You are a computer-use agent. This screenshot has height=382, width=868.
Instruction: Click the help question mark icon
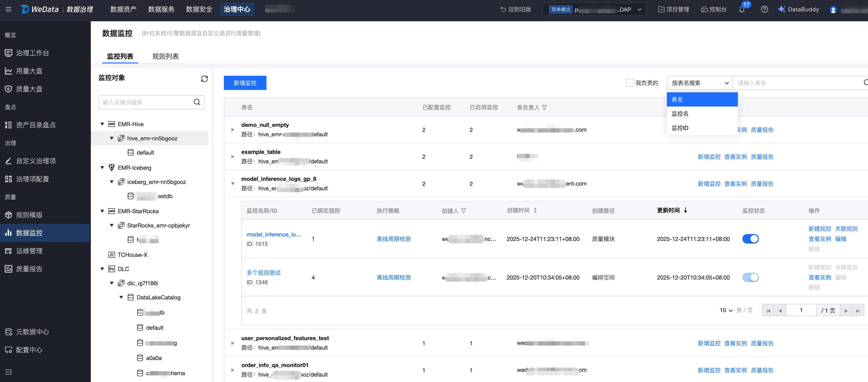(764, 9)
